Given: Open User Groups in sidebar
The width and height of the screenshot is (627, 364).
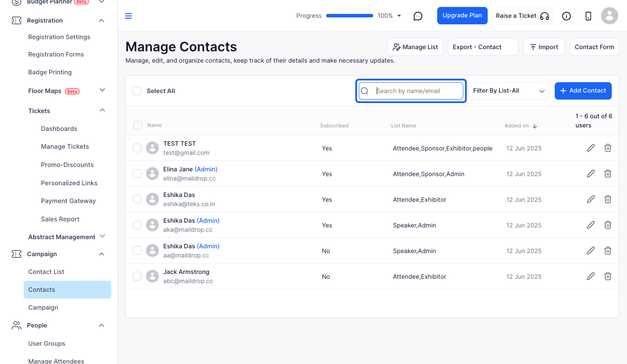Looking at the screenshot, I should click(47, 344).
